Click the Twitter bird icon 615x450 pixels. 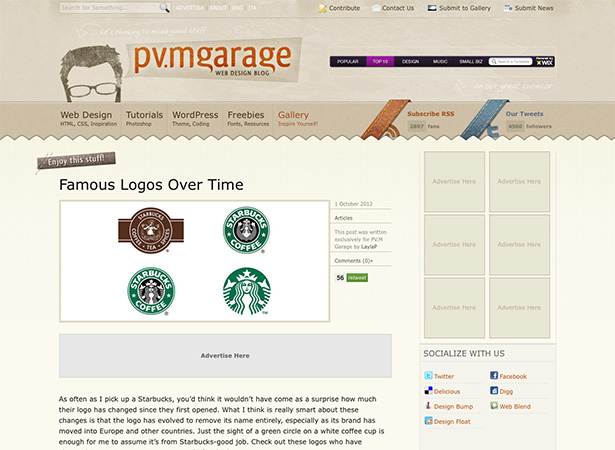pos(428,376)
